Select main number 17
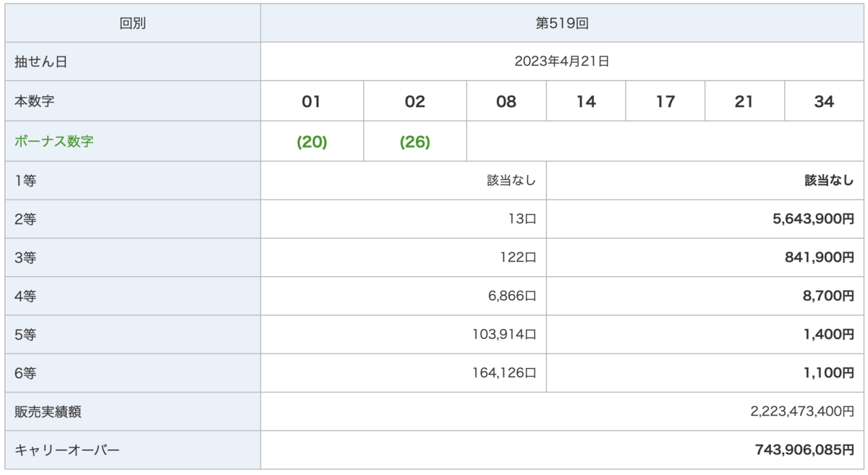The height and width of the screenshot is (475, 868). point(665,102)
